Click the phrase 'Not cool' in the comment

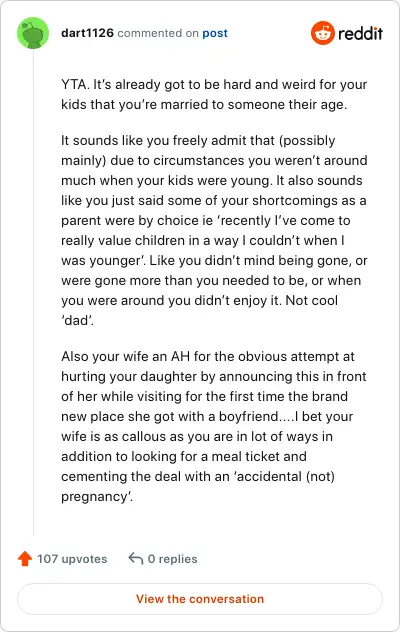coord(312,300)
